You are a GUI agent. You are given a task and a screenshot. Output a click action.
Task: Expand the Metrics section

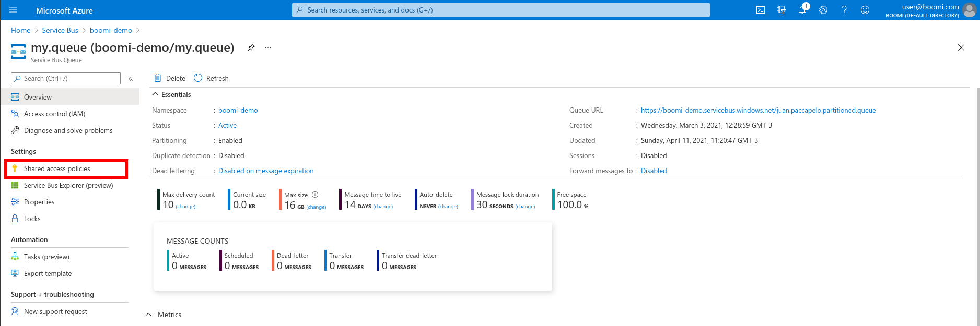(149, 315)
